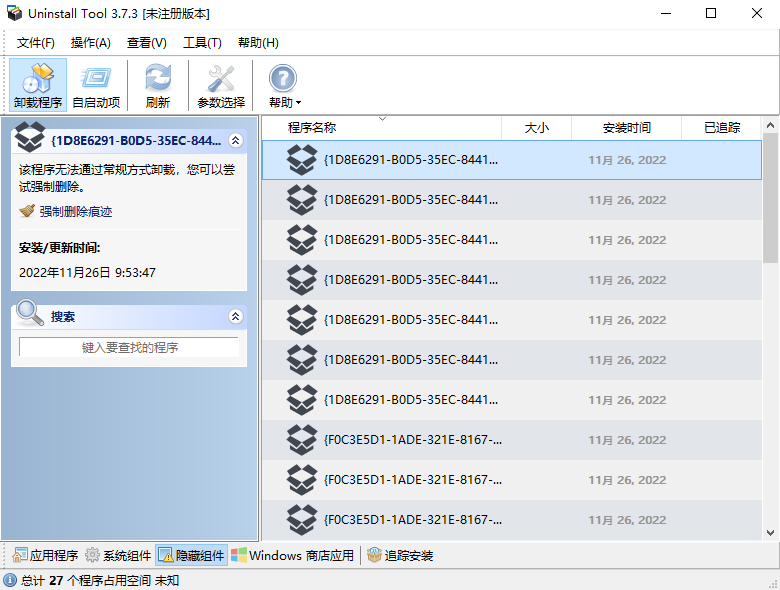The height and width of the screenshot is (590, 780).
Task: Click the 键入要查找的程序 search input field
Action: [129, 347]
